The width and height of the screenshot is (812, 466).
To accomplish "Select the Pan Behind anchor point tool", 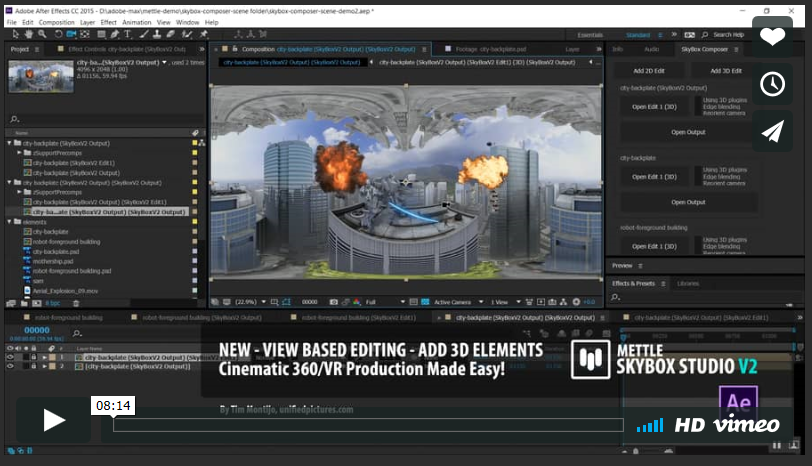I will [x=85, y=34].
